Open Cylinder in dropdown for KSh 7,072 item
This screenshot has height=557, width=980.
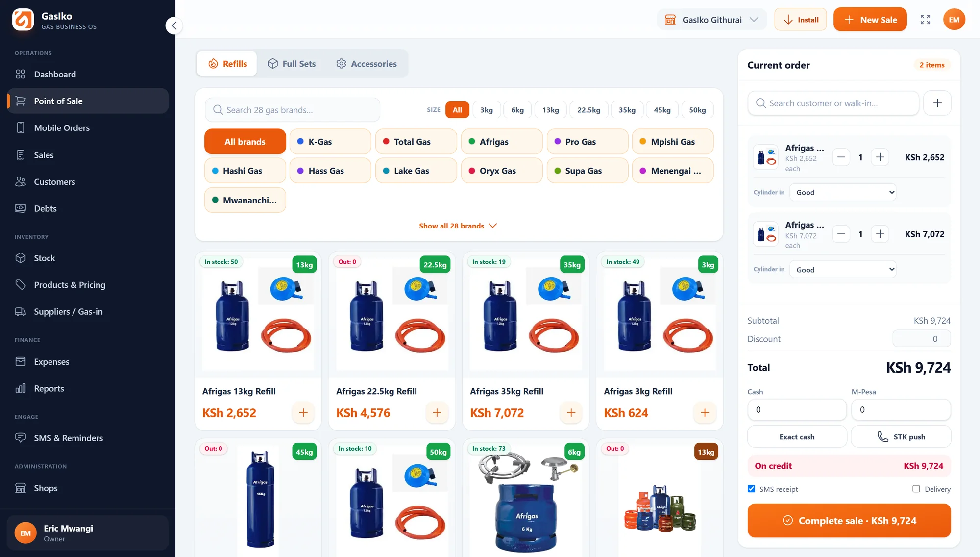pyautogui.click(x=843, y=269)
